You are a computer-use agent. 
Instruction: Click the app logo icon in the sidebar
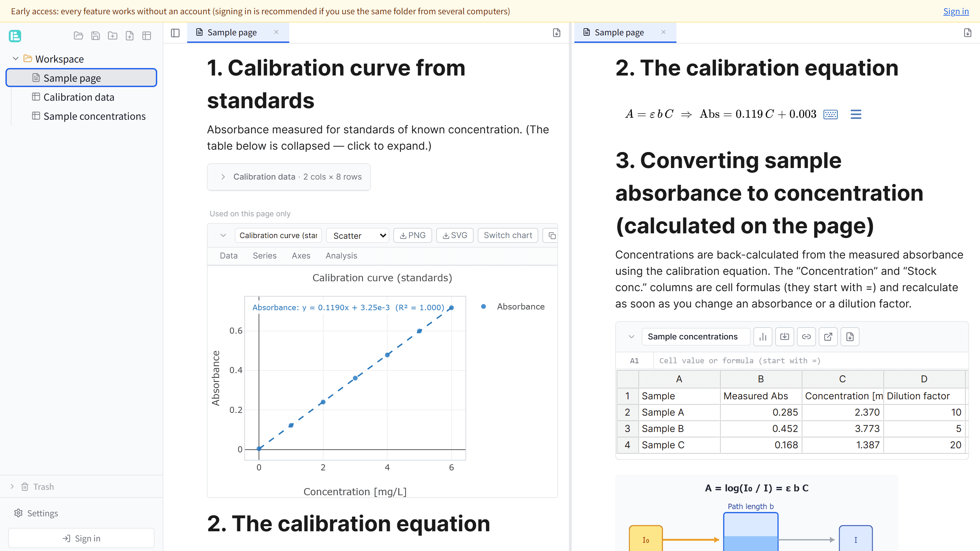[x=15, y=36]
